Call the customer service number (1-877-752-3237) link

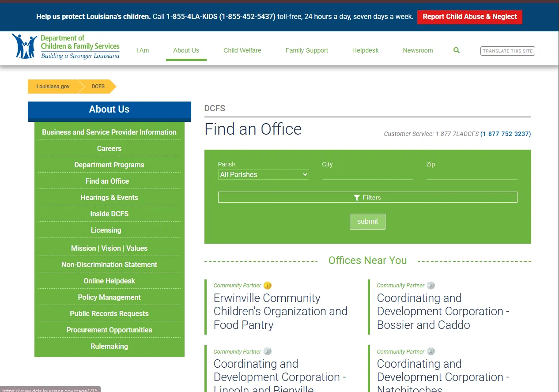[x=506, y=134]
